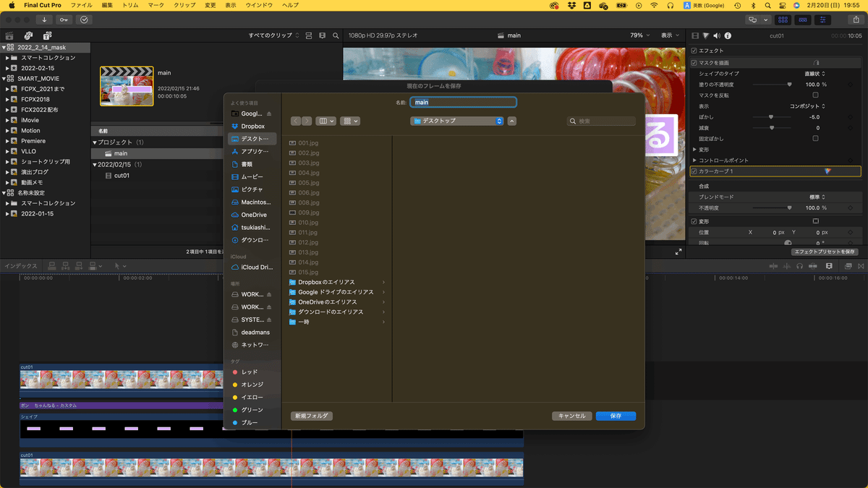Show the Libraries sidebar clapper icon
The width and height of the screenshot is (868, 488).
(9, 35)
